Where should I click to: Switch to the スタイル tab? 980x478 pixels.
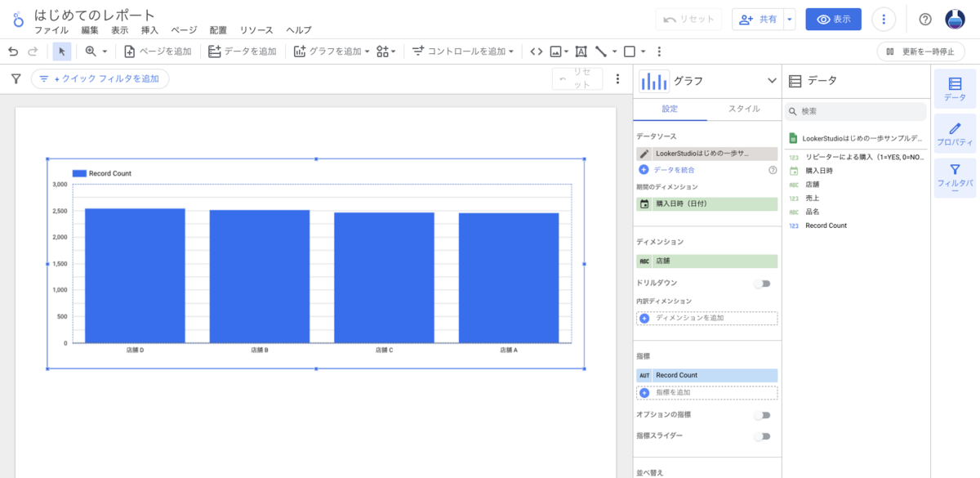tap(744, 109)
